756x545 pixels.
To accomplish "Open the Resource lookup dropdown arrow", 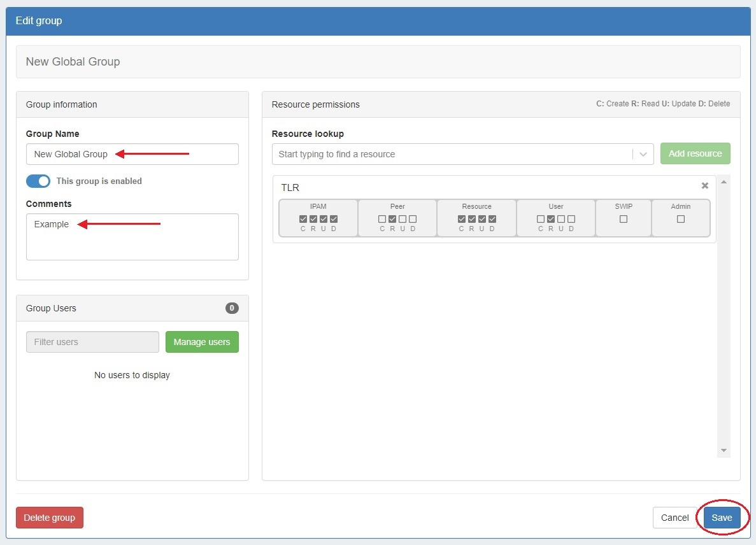I will pos(643,154).
